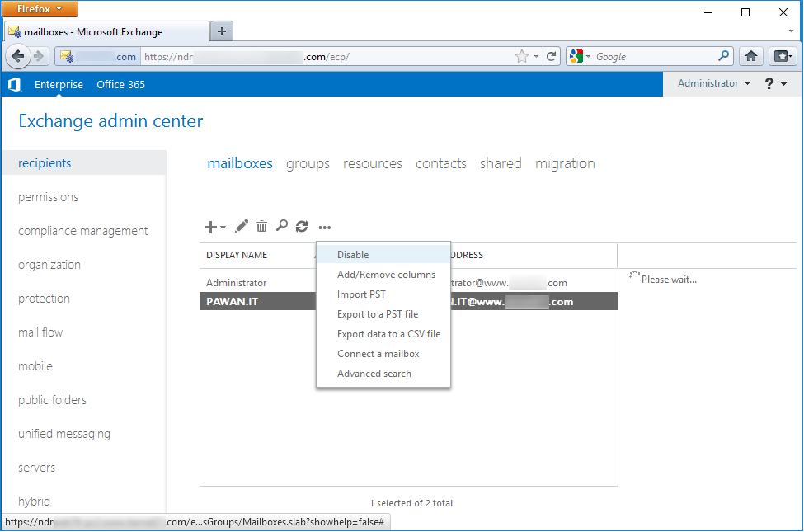Click the add new mailbox plus icon
The width and height of the screenshot is (804, 532).
click(x=210, y=227)
